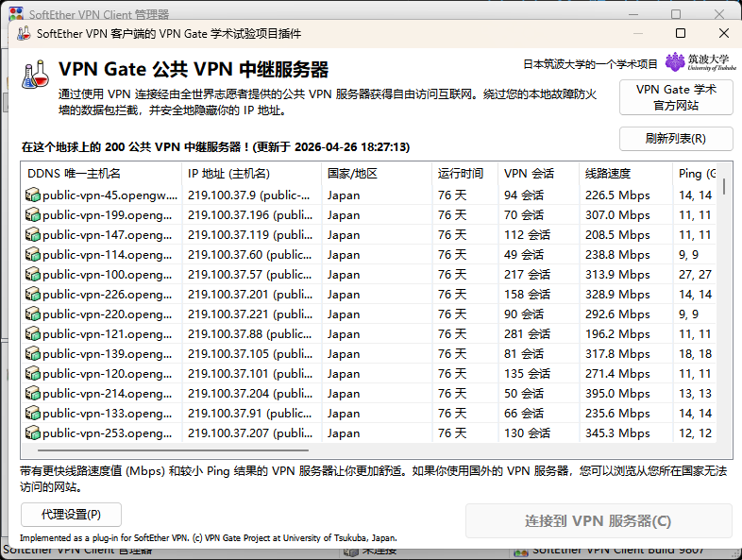Sort by 线路速度 column header
The image size is (742, 560).
click(626, 174)
